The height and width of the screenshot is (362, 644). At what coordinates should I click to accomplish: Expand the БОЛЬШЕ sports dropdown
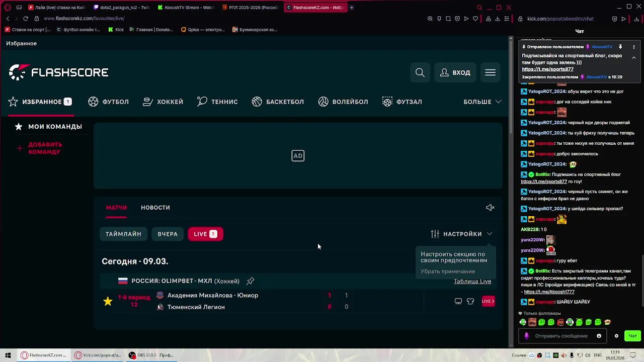(482, 102)
